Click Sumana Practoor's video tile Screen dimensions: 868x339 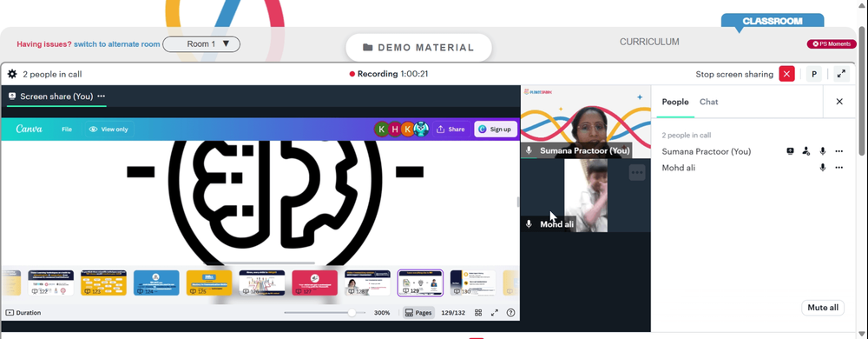(586, 123)
